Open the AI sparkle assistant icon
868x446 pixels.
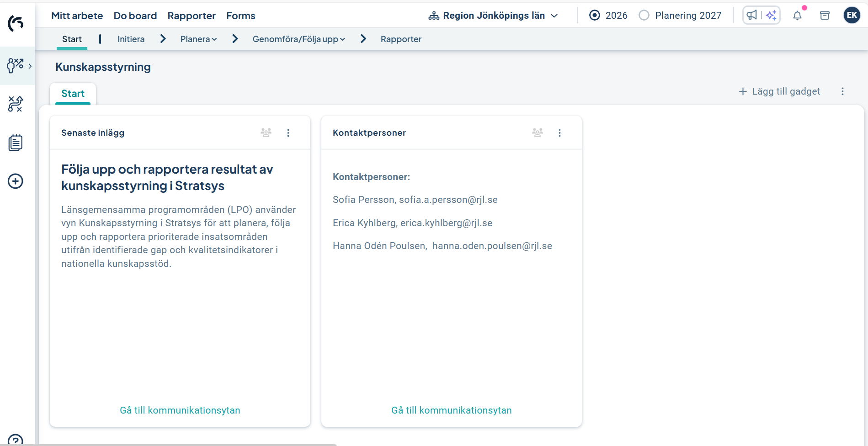(771, 15)
